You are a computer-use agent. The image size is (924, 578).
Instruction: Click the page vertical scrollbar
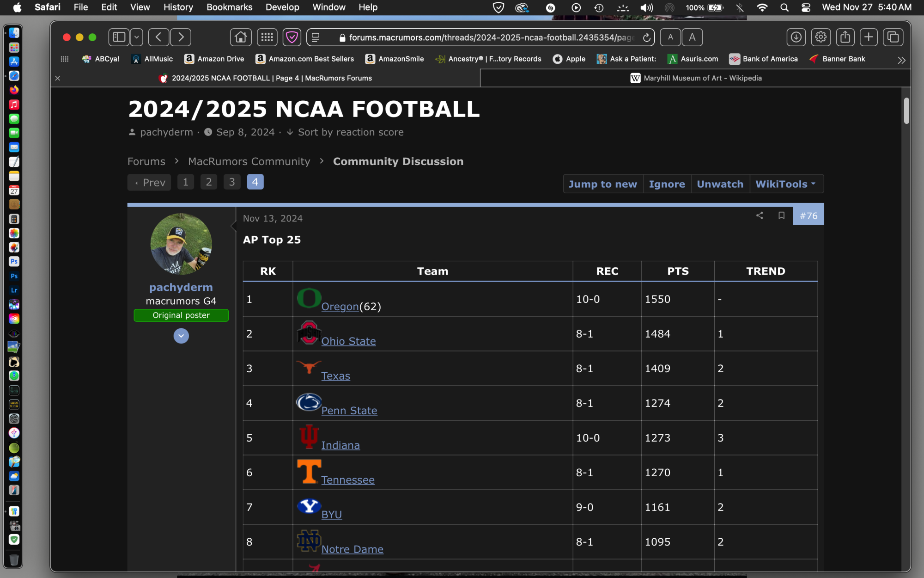(906, 111)
